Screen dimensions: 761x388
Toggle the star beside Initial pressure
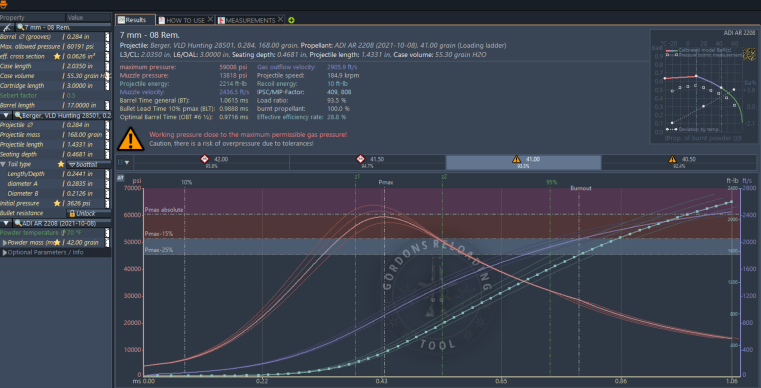pos(57,203)
